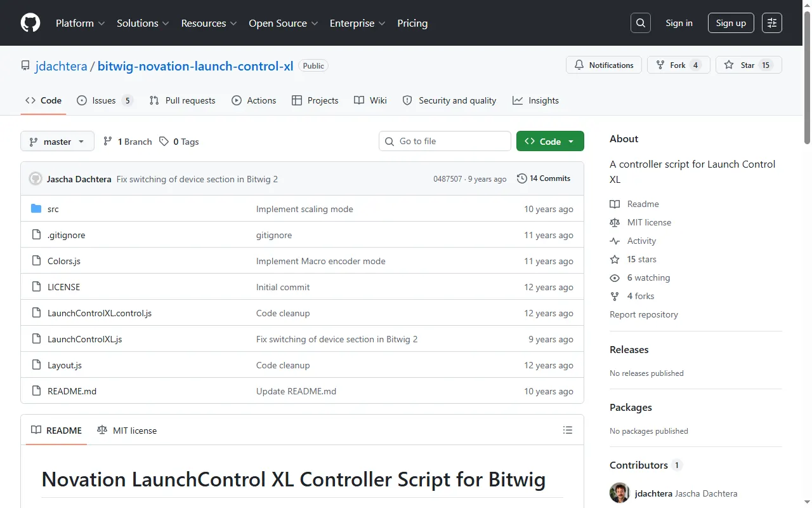Open the appearance settings icon button
Image resolution: width=812 pixels, height=508 pixels.
coord(772,23)
